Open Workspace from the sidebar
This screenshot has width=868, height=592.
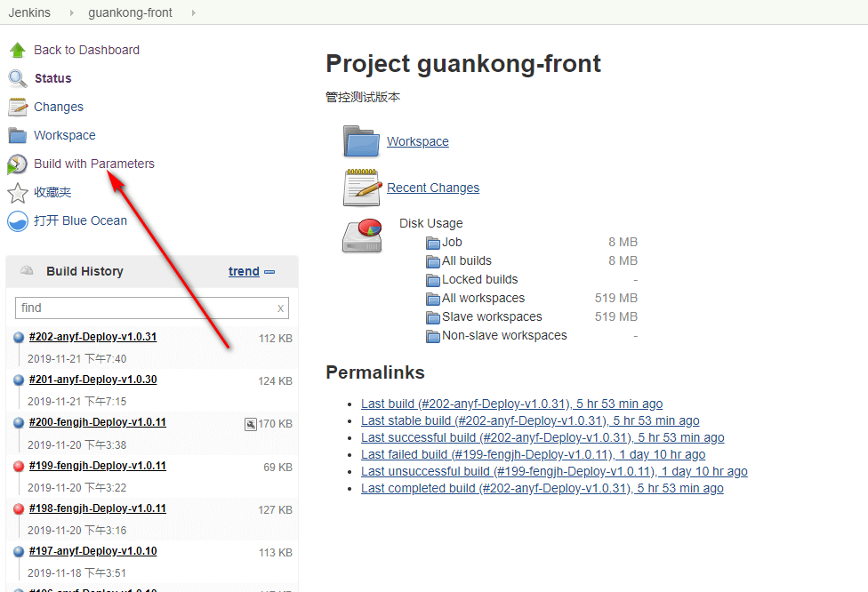(65, 135)
